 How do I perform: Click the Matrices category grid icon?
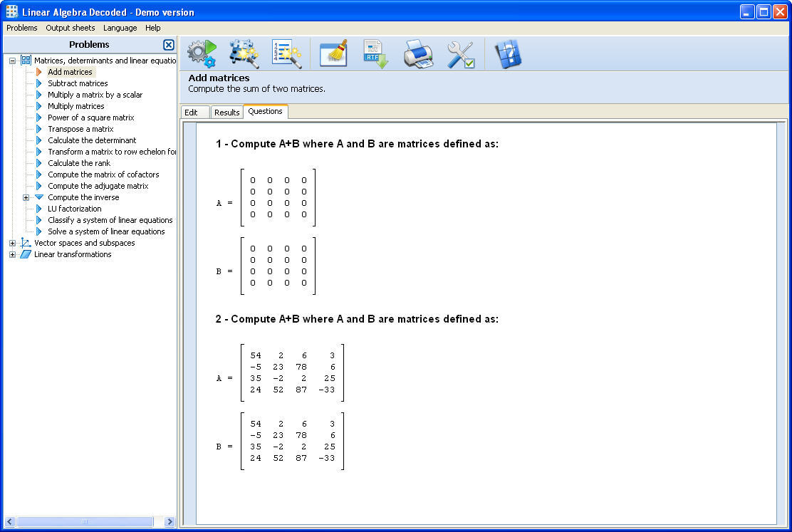pyautogui.click(x=26, y=60)
